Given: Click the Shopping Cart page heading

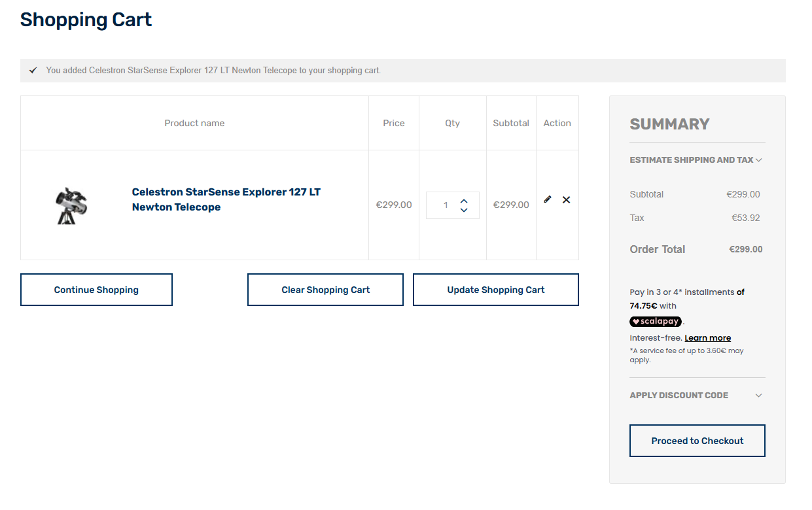Looking at the screenshot, I should tap(86, 20).
